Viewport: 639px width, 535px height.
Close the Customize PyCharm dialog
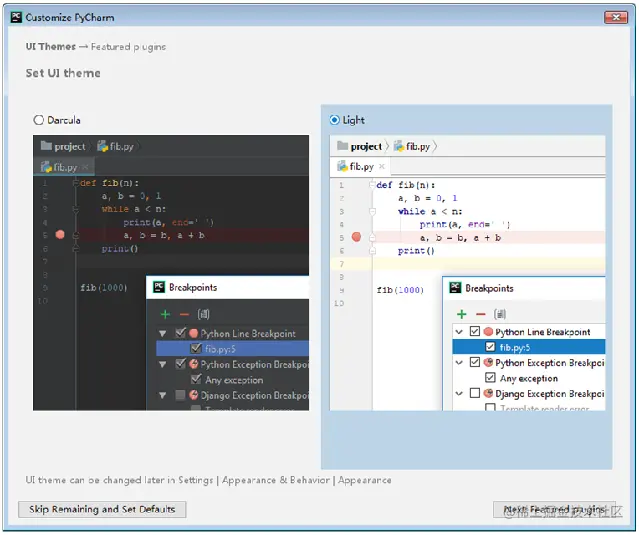click(616, 17)
